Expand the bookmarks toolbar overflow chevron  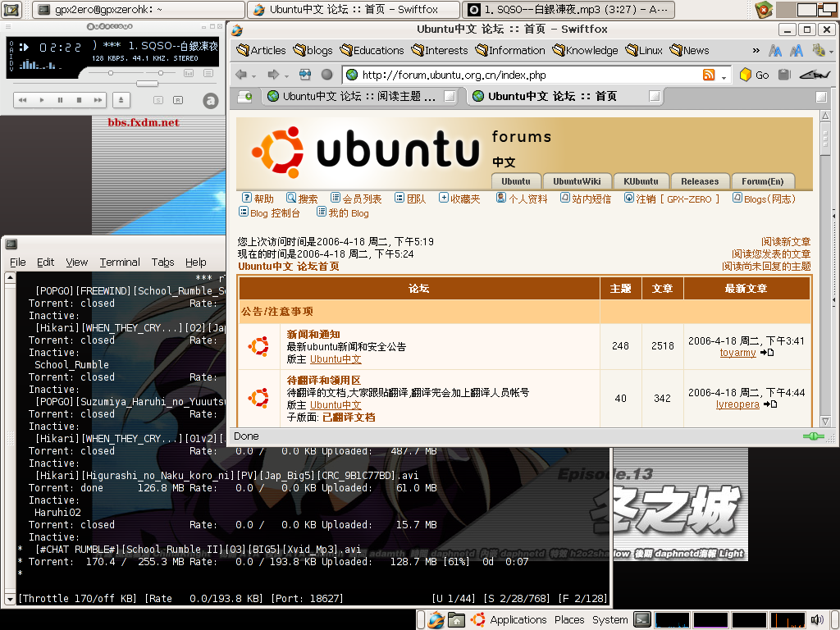pos(756,50)
